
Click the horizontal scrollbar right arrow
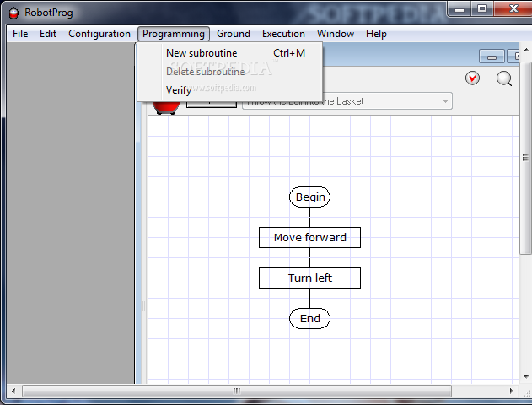pyautogui.click(x=511, y=391)
